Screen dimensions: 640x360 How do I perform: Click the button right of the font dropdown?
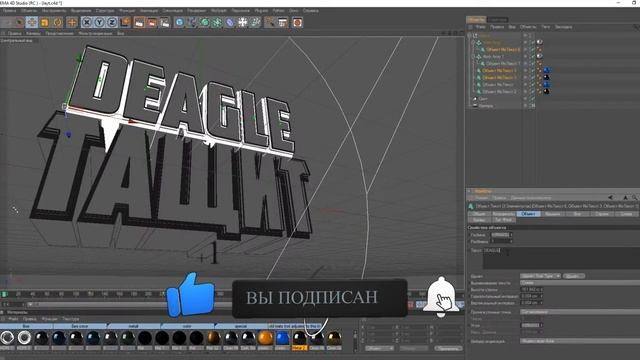click(573, 276)
